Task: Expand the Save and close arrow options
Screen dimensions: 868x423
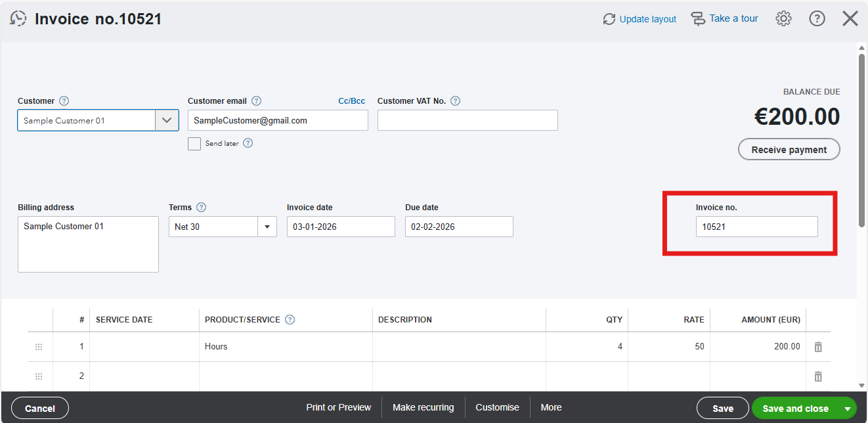Action: pyautogui.click(x=848, y=409)
